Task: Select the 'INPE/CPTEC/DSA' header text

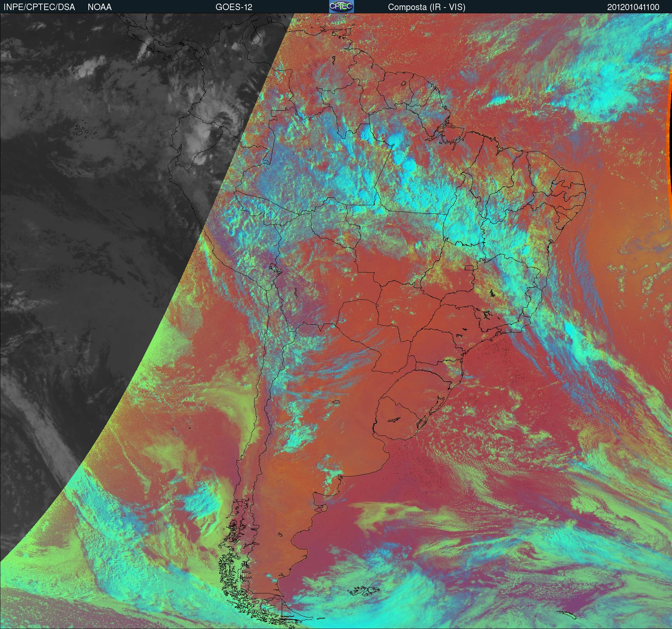Action: tap(39, 7)
